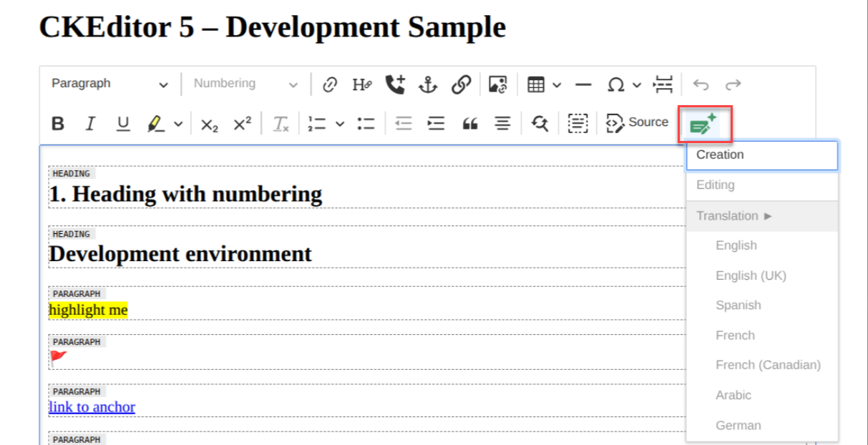This screenshot has height=445, width=868.
Task: Click the Source editing button
Action: (637, 123)
